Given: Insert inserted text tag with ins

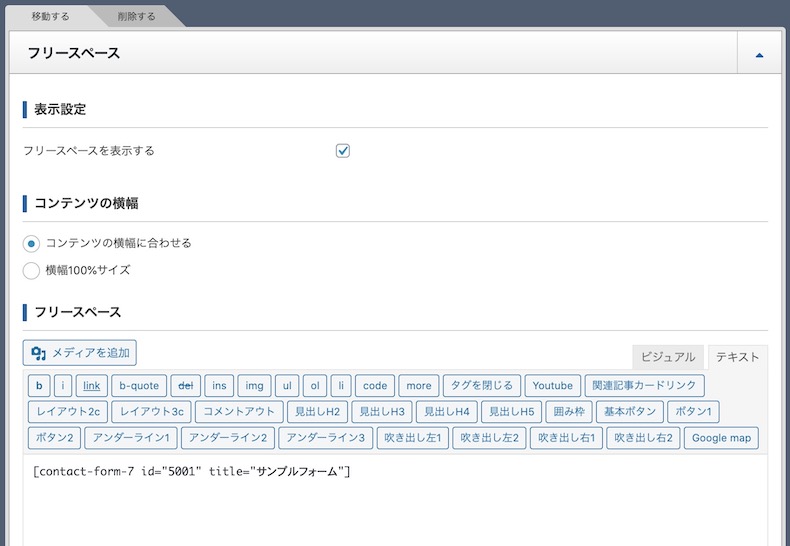Looking at the screenshot, I should point(219,386).
